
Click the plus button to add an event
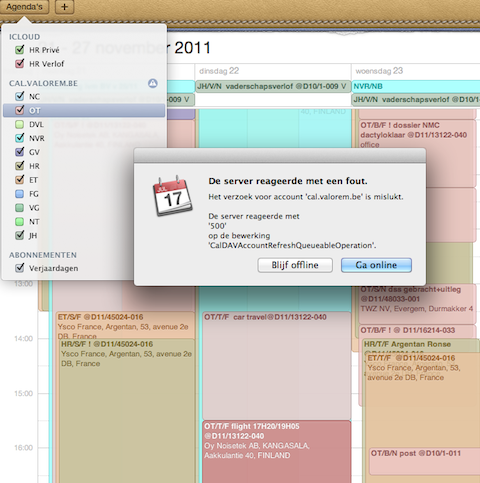(x=64, y=7)
